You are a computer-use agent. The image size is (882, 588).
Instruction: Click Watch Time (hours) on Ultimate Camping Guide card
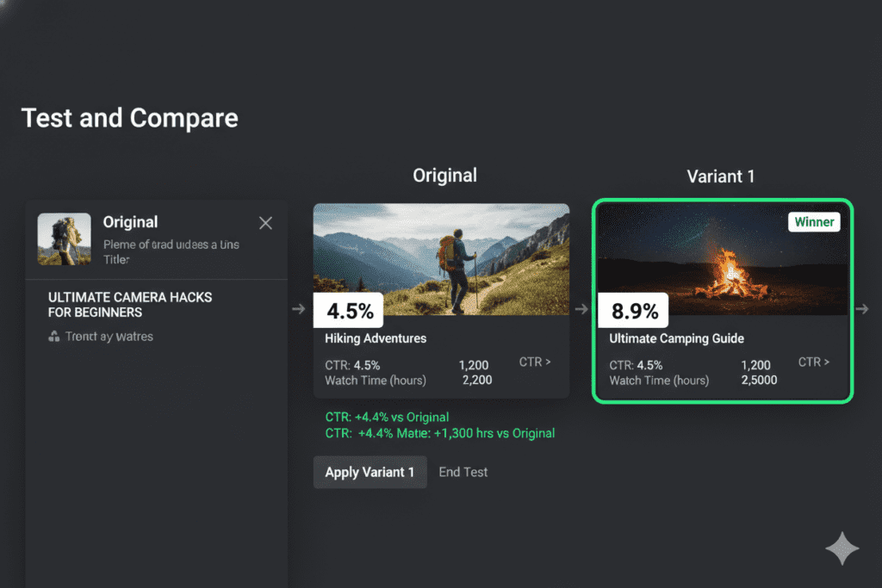(659, 381)
